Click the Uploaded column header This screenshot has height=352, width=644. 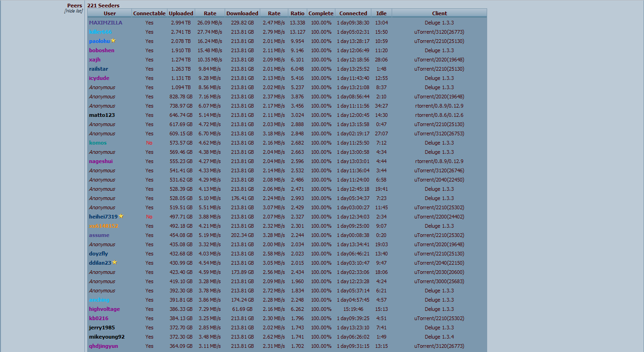181,13
